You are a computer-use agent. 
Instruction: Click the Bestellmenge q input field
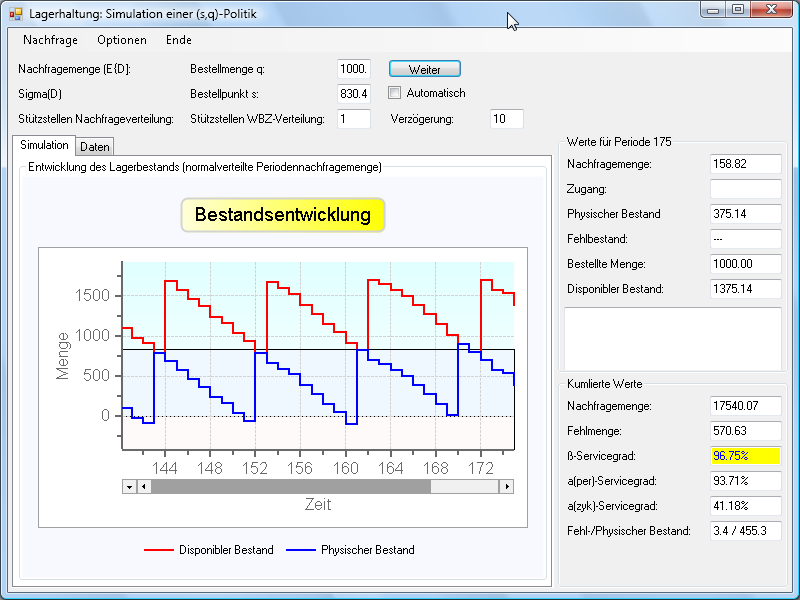(x=354, y=69)
